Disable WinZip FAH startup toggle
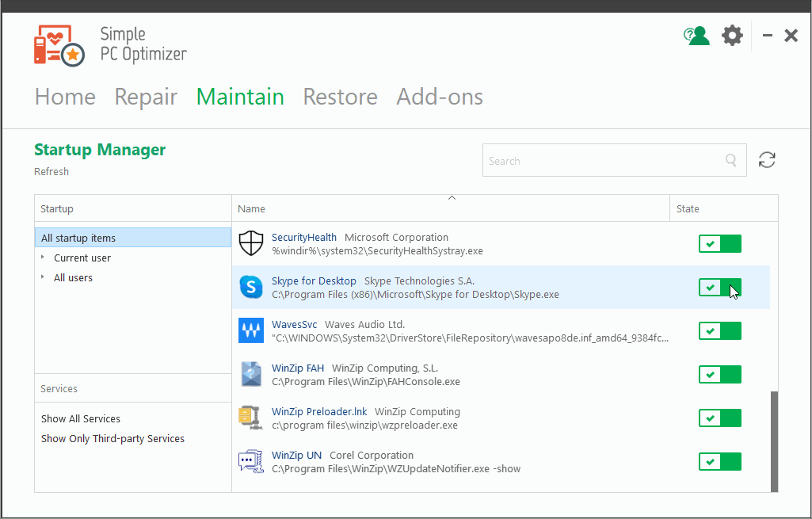Image resolution: width=812 pixels, height=519 pixels. 720,374
